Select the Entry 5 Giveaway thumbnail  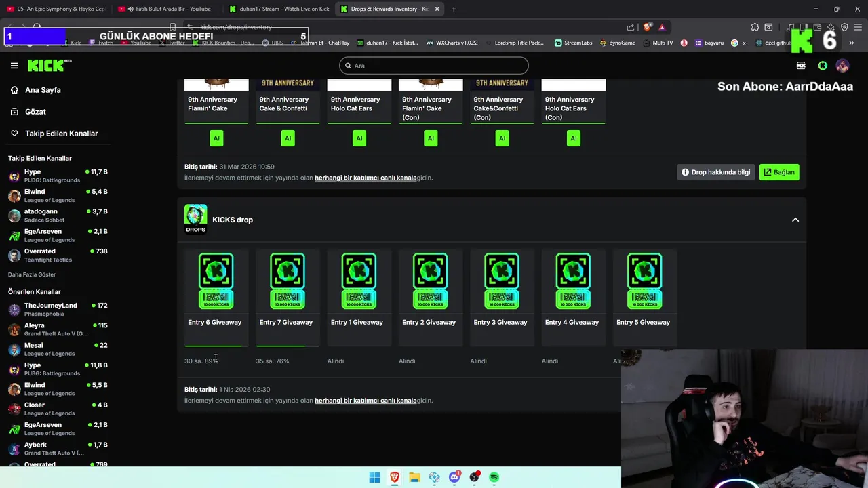[645, 281]
